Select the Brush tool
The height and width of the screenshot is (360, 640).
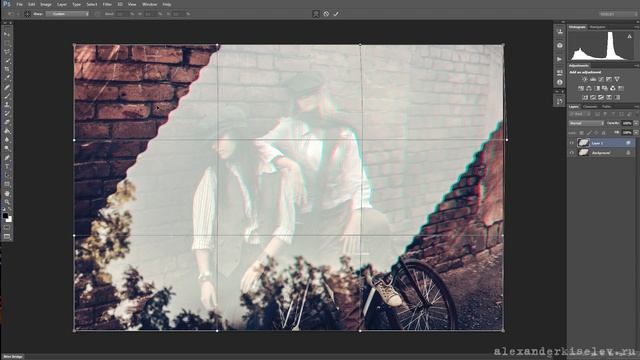pyautogui.click(x=7, y=96)
